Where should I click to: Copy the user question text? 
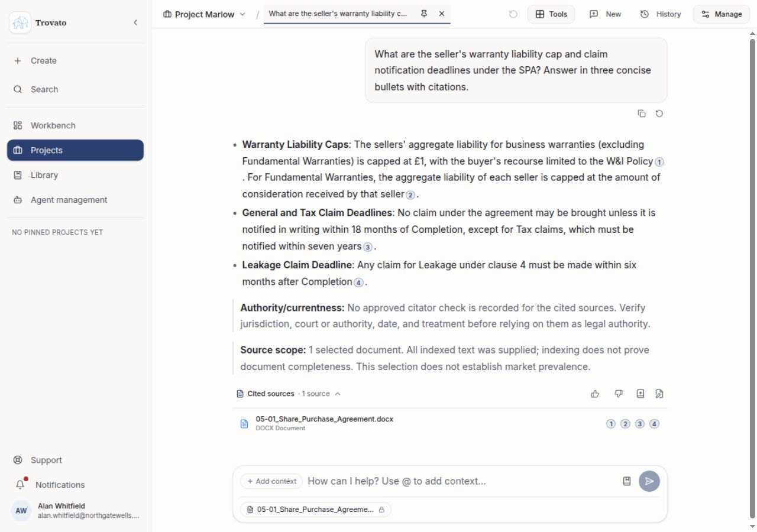[x=642, y=113]
